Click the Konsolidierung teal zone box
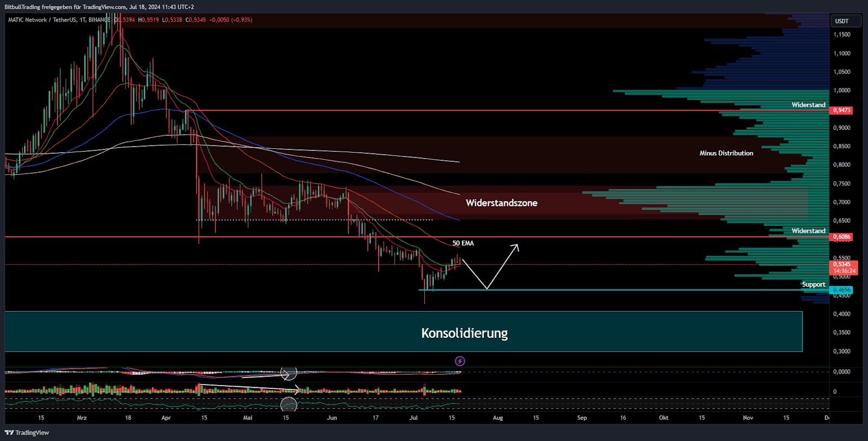Image resolution: width=868 pixels, height=441 pixels. [404, 332]
